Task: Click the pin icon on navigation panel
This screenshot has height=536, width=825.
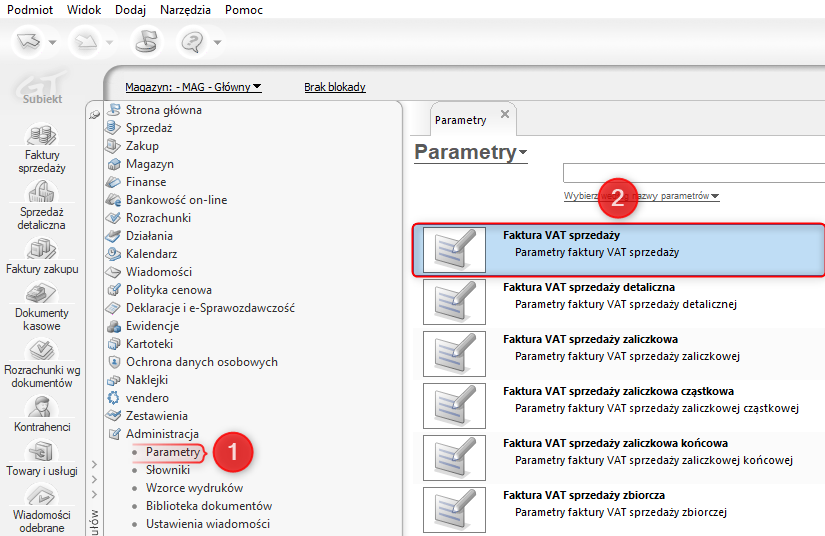Action: pos(95,115)
